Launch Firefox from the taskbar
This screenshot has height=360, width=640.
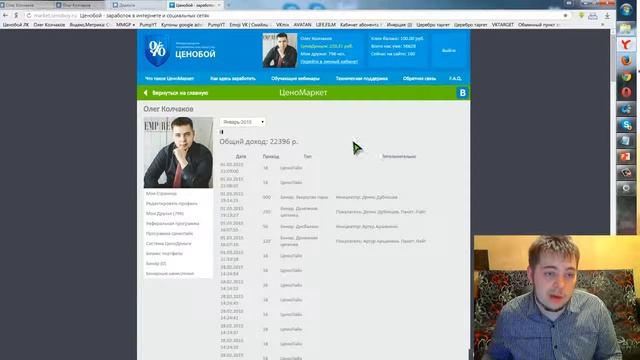pyautogui.click(x=626, y=60)
